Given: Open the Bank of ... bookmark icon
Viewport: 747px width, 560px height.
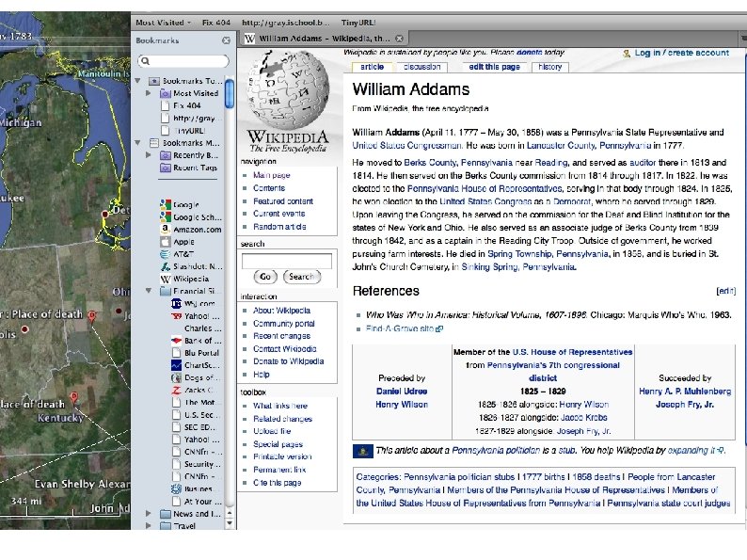Looking at the screenshot, I should click(176, 341).
